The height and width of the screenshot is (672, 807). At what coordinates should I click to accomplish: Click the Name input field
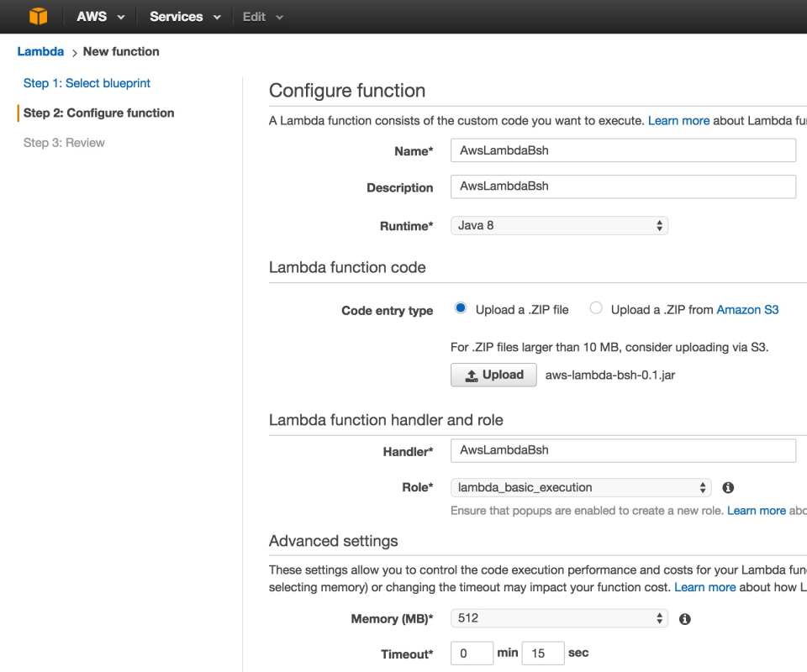tap(622, 150)
